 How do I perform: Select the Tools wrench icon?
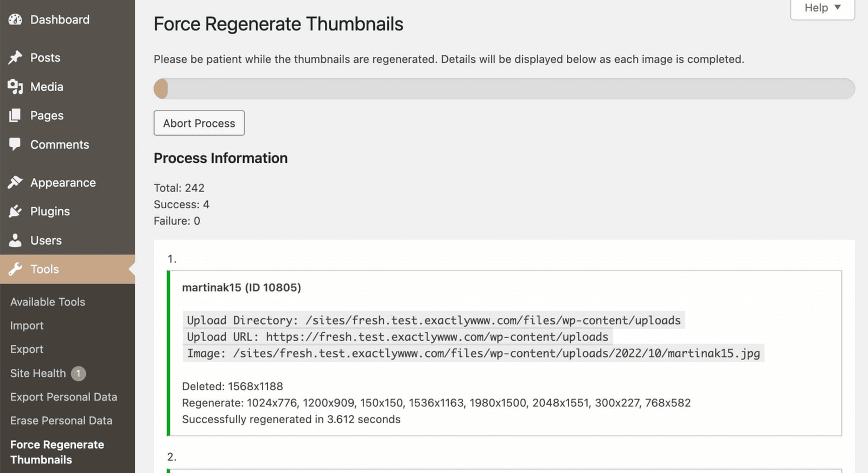pyautogui.click(x=15, y=269)
